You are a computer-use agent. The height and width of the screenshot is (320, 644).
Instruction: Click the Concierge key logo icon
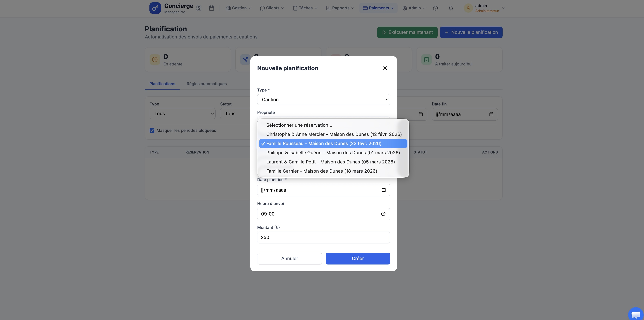155,8
